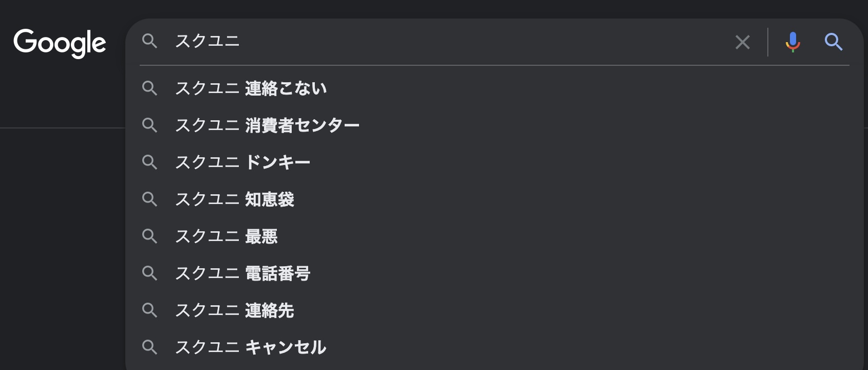Click the blue search magnifier button
868x370 pixels.
pyautogui.click(x=833, y=42)
